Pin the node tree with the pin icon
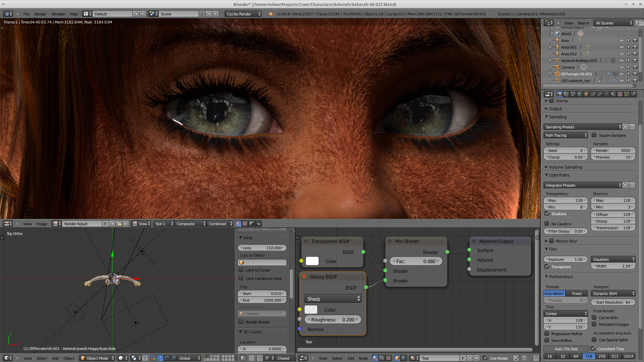This screenshot has width=644, height=362. (x=516, y=358)
